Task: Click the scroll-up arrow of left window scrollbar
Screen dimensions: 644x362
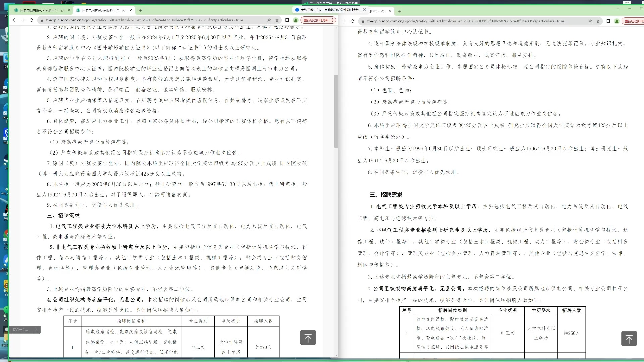Action: [x=336, y=28]
